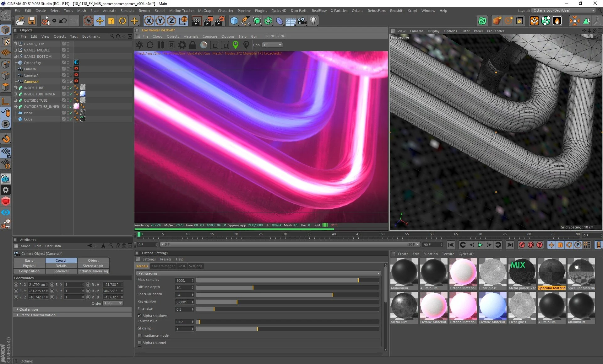The image size is (603, 364).
Task: Open the MoGraph menu
Action: pos(205,11)
